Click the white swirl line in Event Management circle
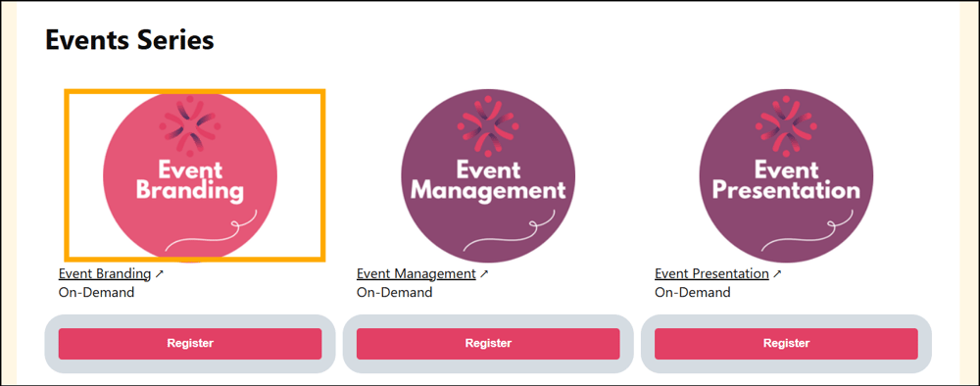The width and height of the screenshot is (980, 386). click(x=510, y=234)
